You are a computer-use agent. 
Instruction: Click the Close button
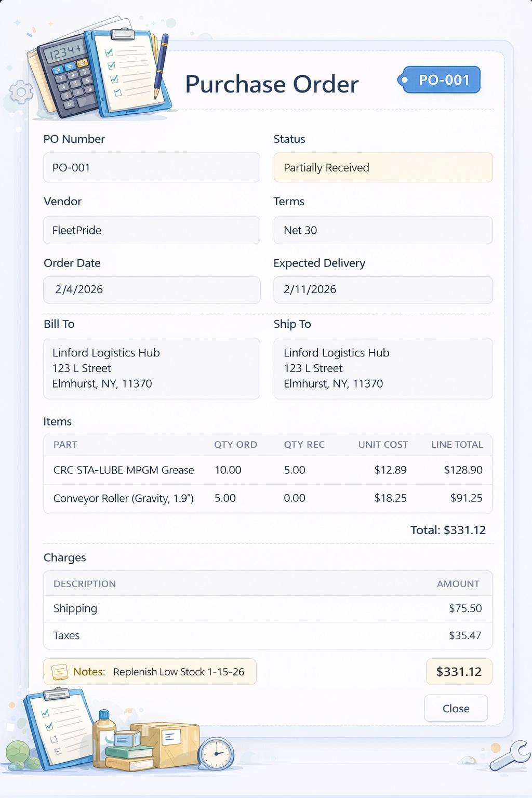[456, 708]
